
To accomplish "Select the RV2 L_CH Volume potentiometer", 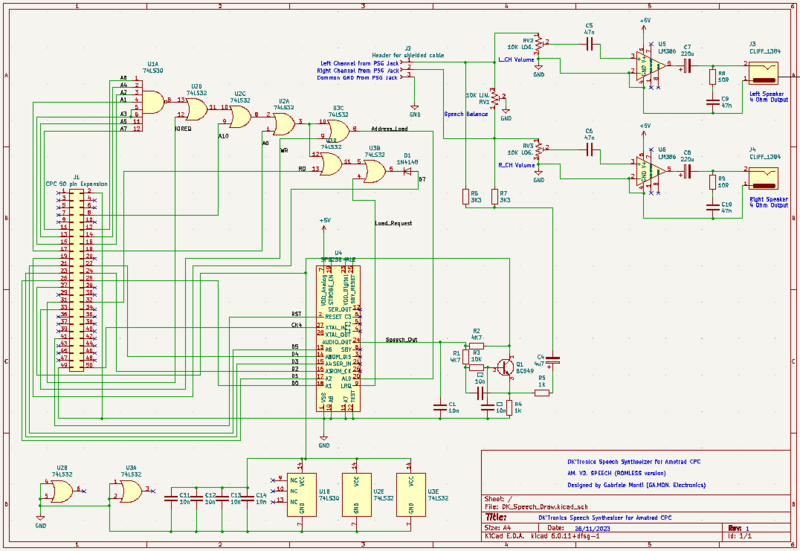I will (538, 45).
